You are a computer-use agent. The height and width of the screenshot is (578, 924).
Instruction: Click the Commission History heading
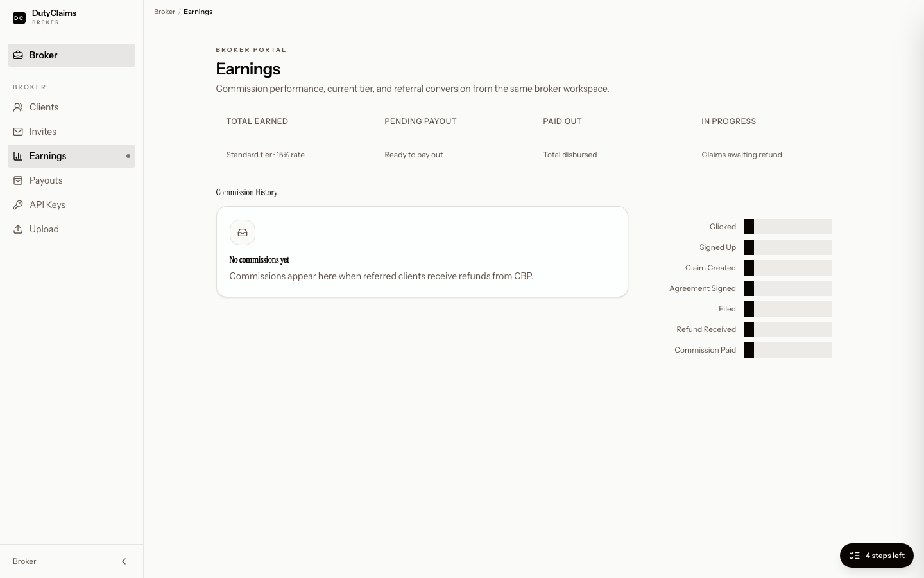coord(246,192)
